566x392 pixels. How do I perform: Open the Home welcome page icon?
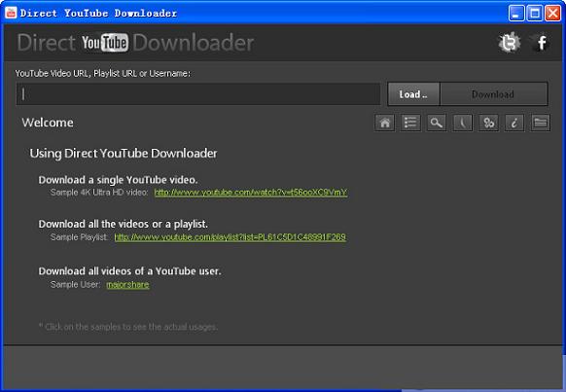tap(384, 123)
